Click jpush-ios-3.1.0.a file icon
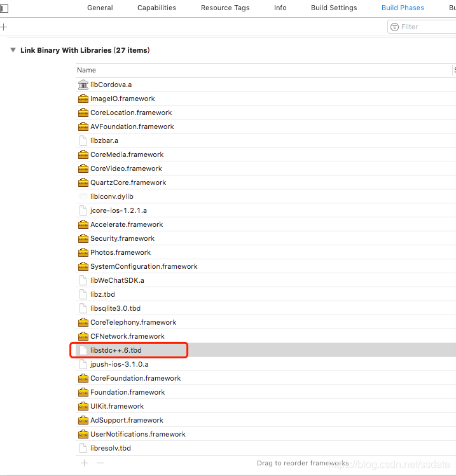This screenshot has width=456, height=476. (x=83, y=364)
